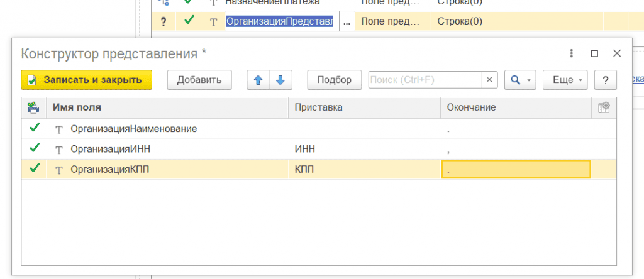Click the Добавить button
Image resolution: width=644 pixels, height=279 pixels.
tap(199, 80)
